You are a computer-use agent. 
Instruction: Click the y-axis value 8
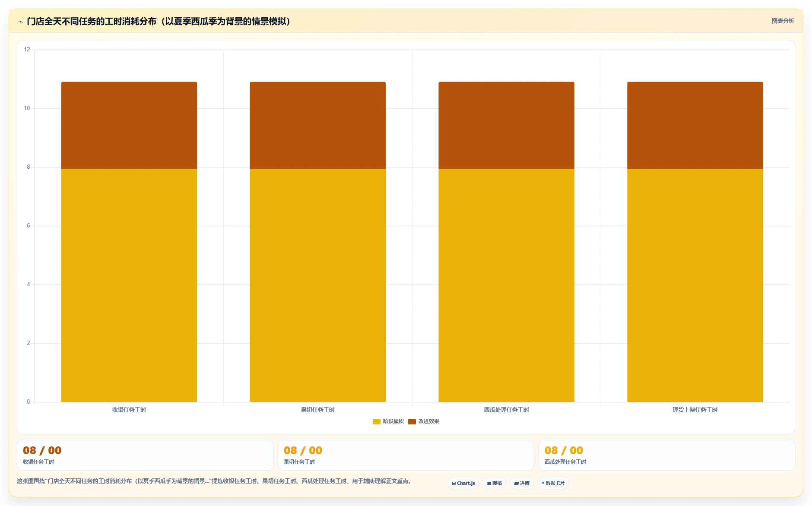(29, 167)
